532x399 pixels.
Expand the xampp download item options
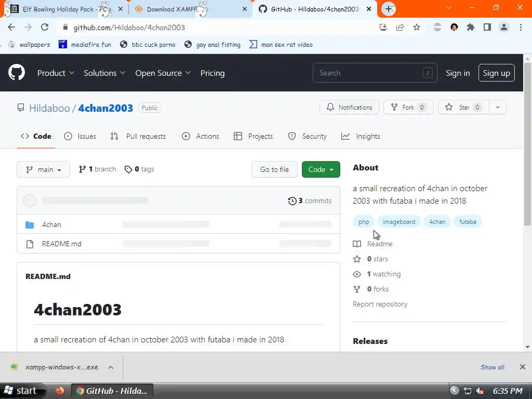(x=111, y=367)
